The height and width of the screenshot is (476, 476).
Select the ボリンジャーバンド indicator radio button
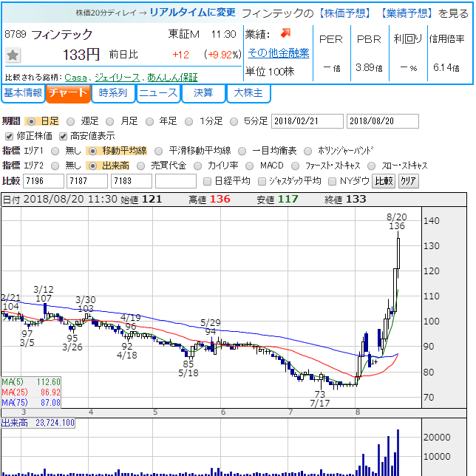click(311, 151)
